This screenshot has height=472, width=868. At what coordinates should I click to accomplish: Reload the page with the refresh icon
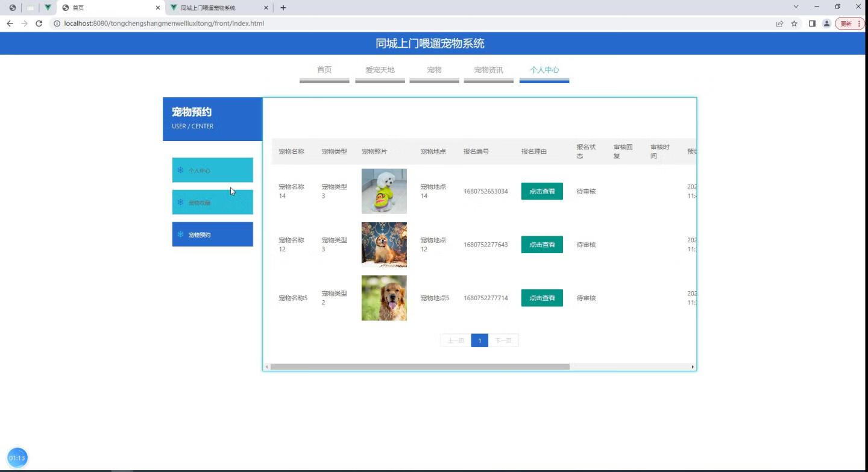39,24
